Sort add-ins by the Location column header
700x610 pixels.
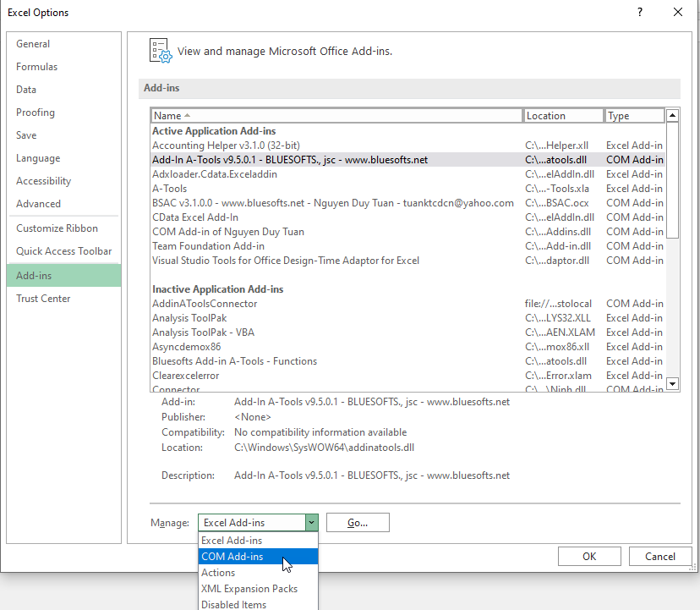[563, 116]
